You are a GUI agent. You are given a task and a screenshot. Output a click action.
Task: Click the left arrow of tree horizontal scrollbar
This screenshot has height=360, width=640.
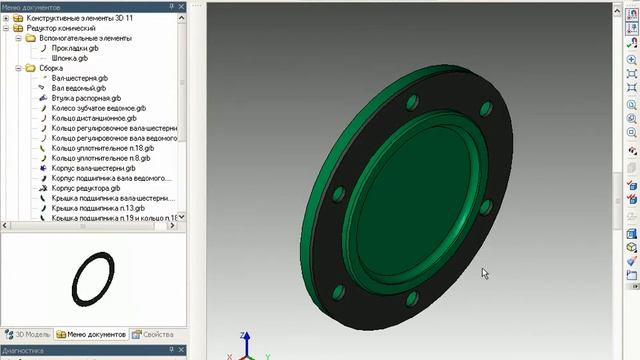pos(5,225)
